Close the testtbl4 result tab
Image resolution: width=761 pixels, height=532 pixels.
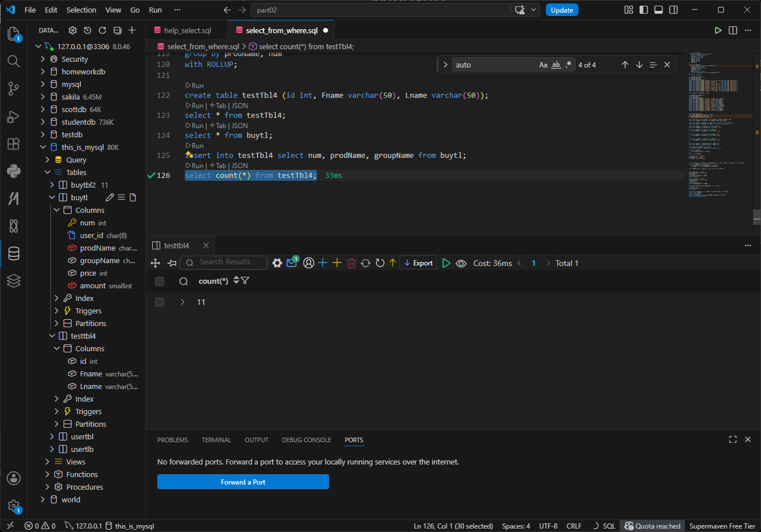(x=206, y=245)
